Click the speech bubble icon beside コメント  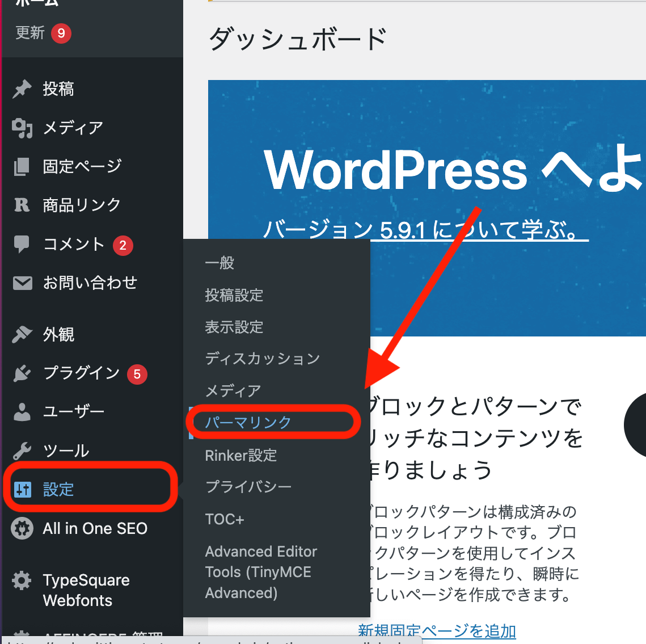coord(22,243)
